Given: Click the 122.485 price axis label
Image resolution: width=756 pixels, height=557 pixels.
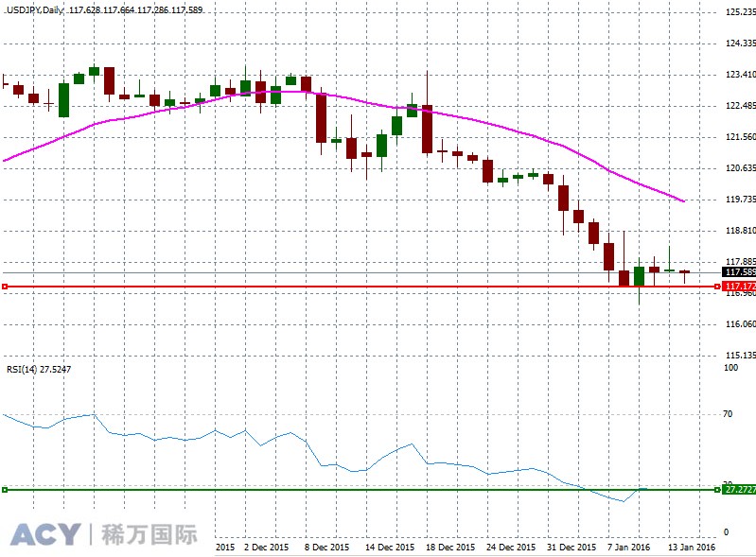Looking at the screenshot, I should click(741, 106).
